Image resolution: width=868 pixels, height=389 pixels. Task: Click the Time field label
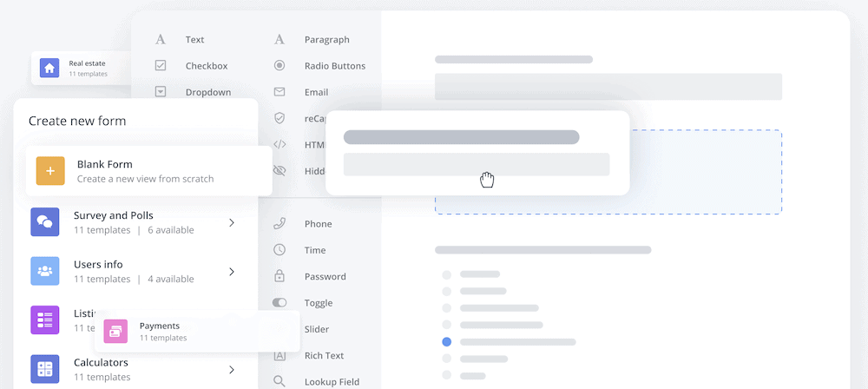coord(315,250)
